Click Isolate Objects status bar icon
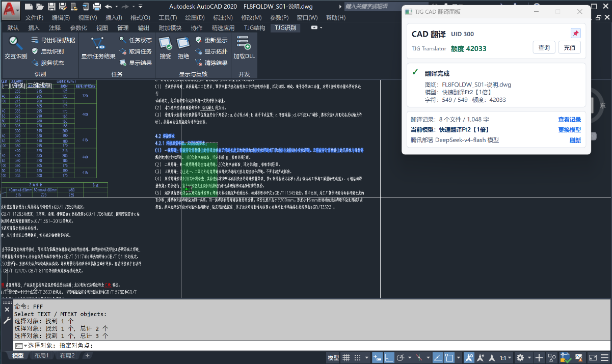This screenshot has width=612, height=364. tap(551, 357)
